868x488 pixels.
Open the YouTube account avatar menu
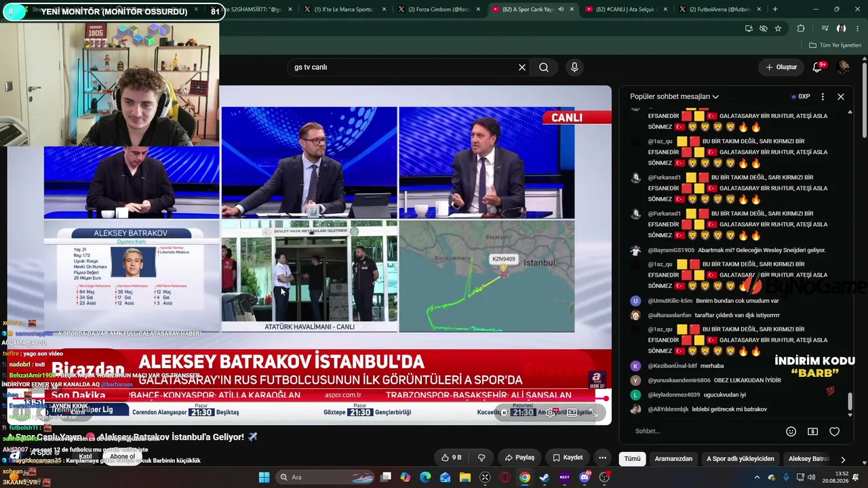pyautogui.click(x=844, y=67)
